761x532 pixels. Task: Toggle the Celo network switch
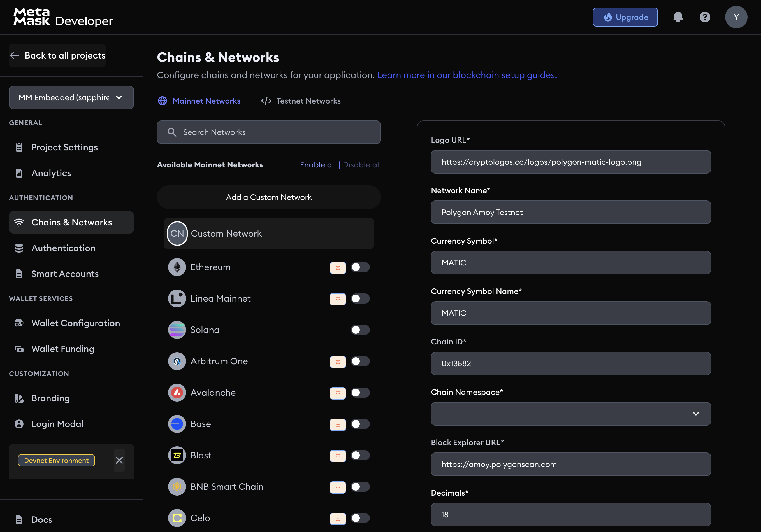(360, 518)
